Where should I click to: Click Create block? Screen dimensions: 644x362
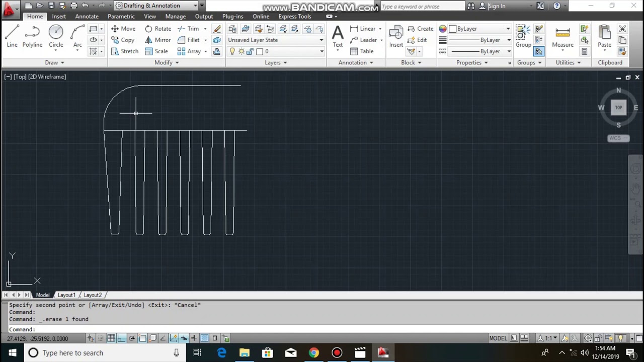click(420, 29)
